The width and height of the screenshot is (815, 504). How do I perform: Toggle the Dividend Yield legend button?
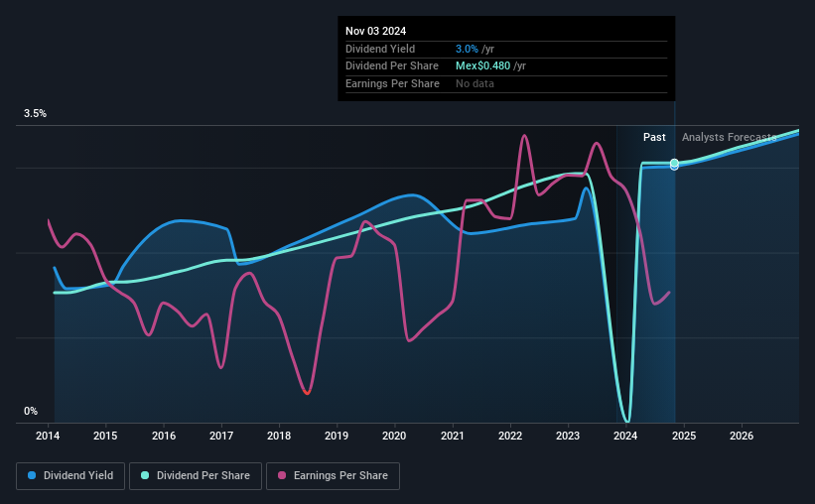70,476
